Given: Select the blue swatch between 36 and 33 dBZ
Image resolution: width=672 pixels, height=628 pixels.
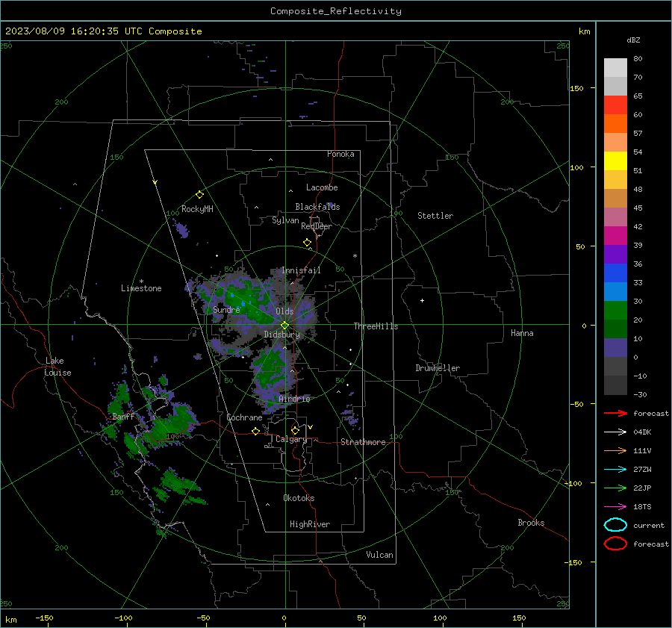Looking at the screenshot, I should tap(615, 273).
